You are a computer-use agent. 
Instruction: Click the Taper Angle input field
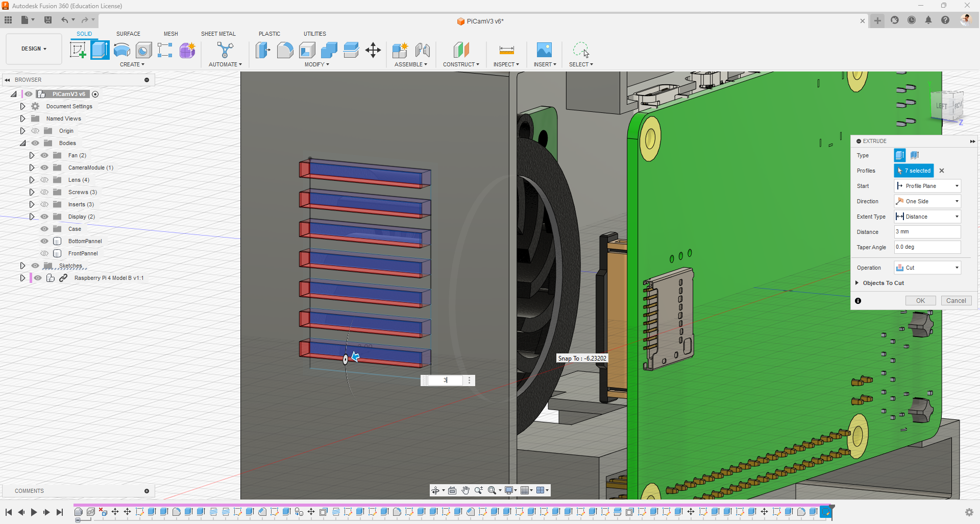pyautogui.click(x=927, y=247)
